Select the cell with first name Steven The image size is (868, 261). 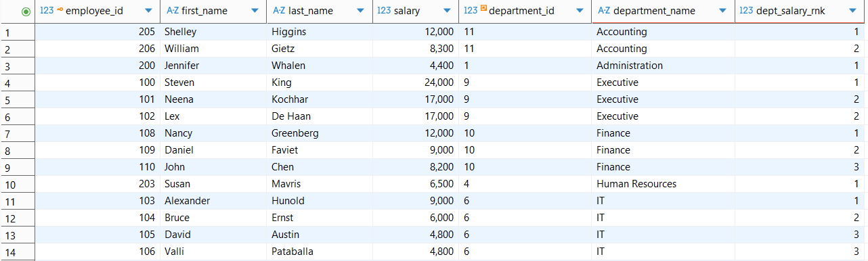(x=213, y=82)
